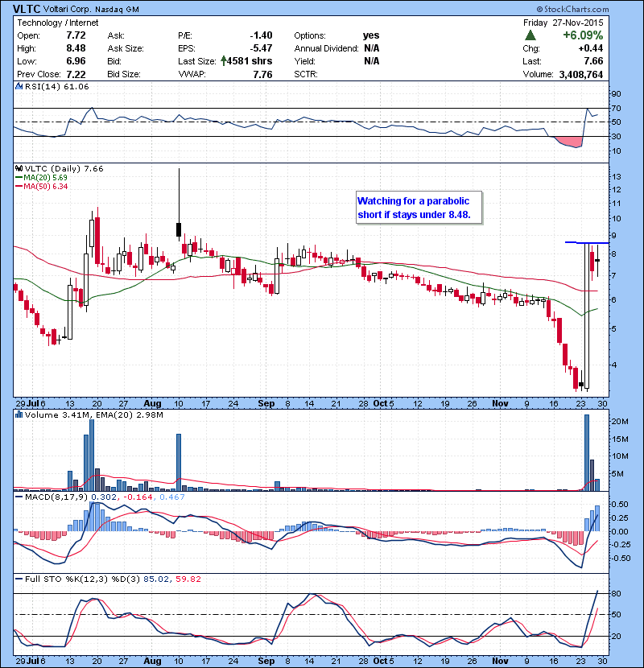
Task: Click the Voltari Corp. company name
Action: click(x=67, y=10)
